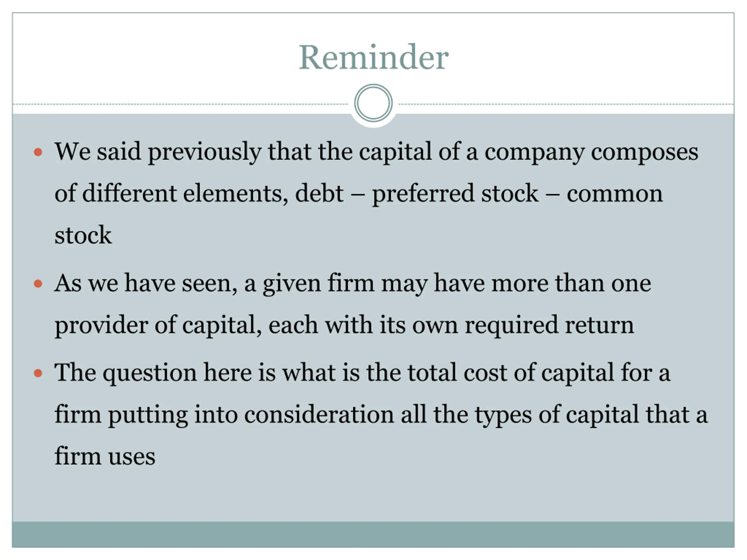The width and height of the screenshot is (747, 560).
Task: Click the text 'firm putting into consideration'
Action: [x=224, y=415]
